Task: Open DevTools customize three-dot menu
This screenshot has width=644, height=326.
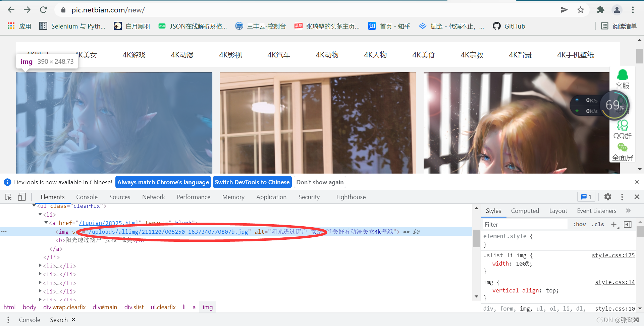Action: [622, 197]
